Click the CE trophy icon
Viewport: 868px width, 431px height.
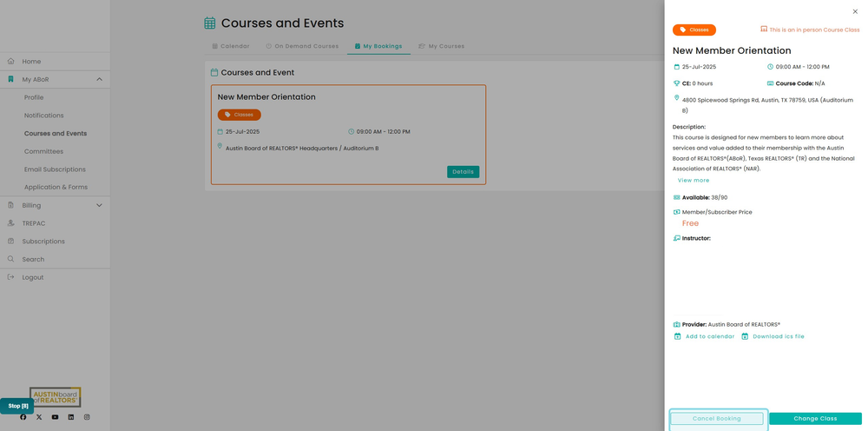[676, 83]
